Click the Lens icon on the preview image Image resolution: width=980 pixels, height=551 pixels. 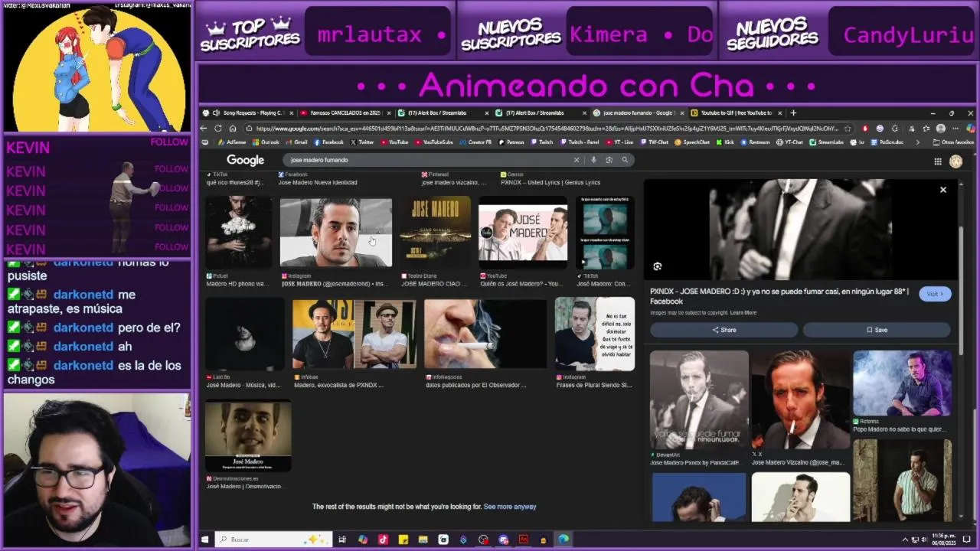(657, 266)
